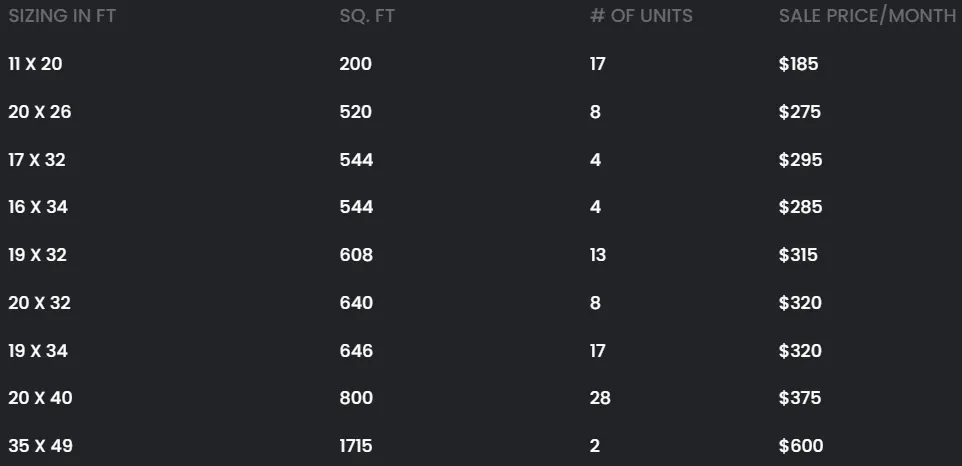Click the $295 sale price
Viewport: 962px width, 466px height.
pyautogui.click(x=801, y=159)
